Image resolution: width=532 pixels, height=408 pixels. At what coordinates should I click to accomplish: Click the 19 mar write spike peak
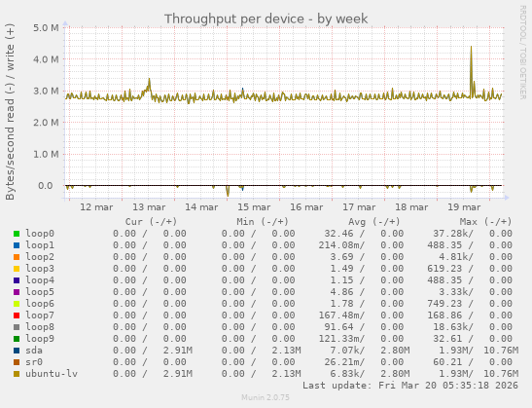pyautogui.click(x=471, y=48)
